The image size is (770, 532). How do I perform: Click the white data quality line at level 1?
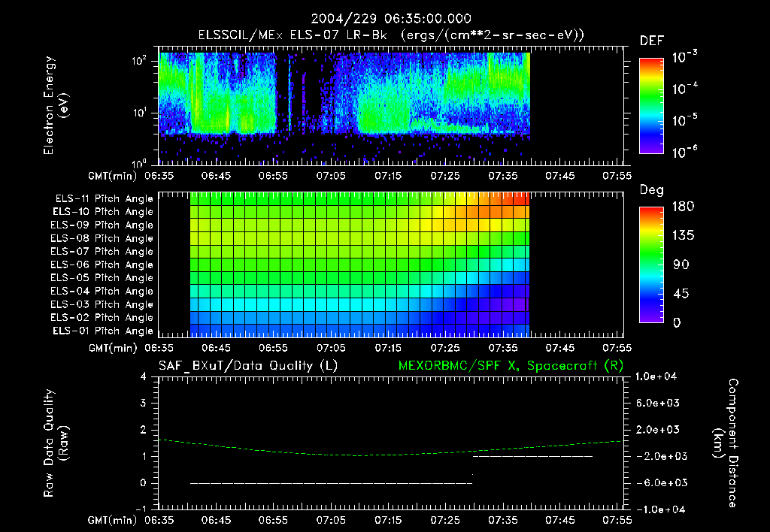pyautogui.click(x=533, y=456)
